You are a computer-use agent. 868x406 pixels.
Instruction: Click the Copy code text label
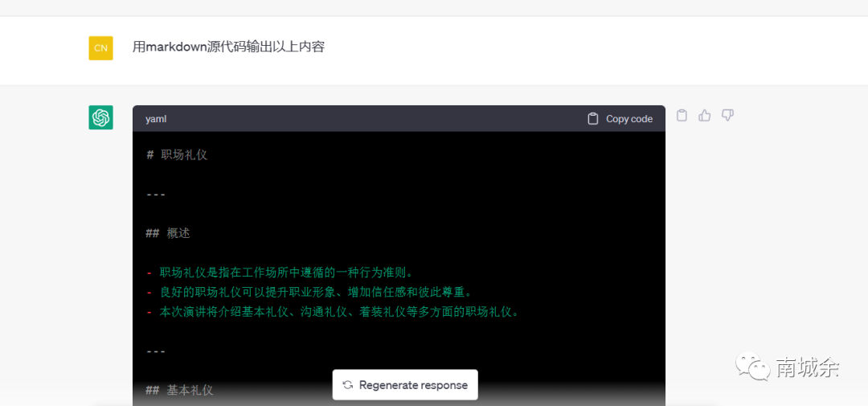[628, 119]
